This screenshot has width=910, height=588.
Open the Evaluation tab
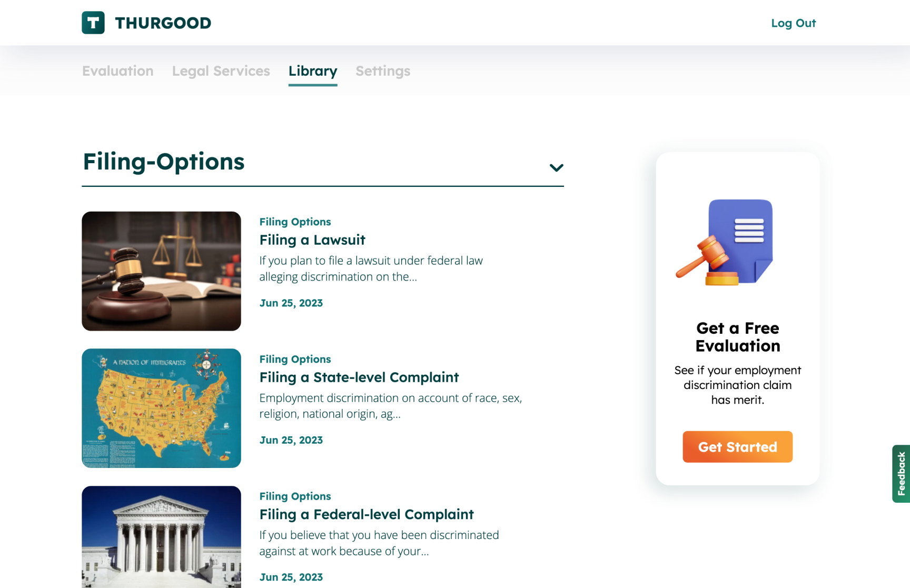pos(117,71)
